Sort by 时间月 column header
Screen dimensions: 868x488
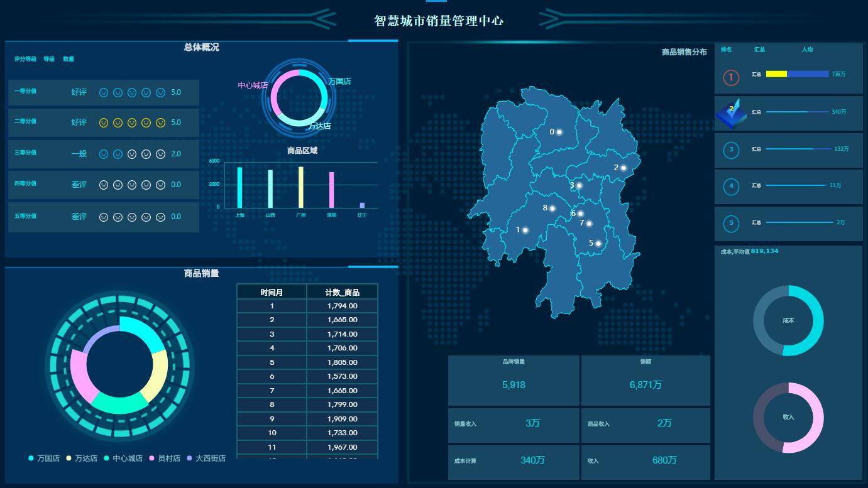click(x=272, y=292)
